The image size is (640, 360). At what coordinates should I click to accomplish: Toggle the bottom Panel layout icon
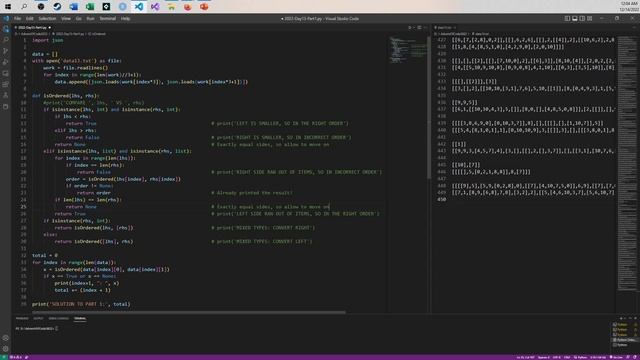coord(575,18)
